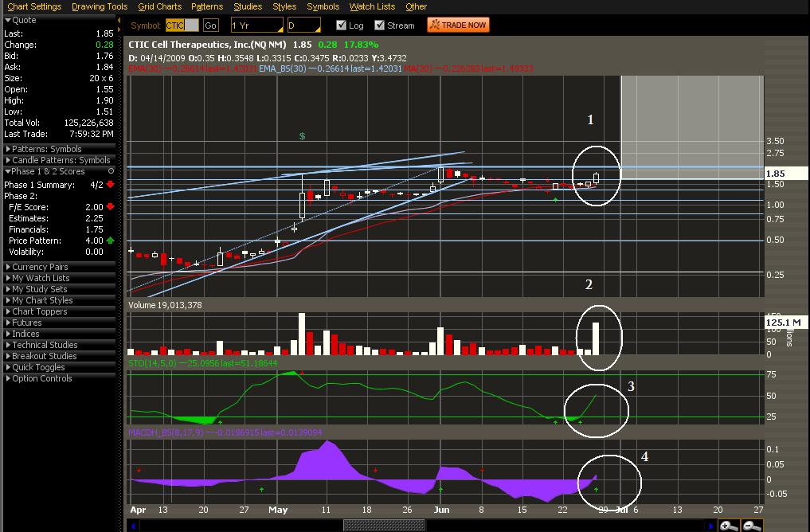
Task: Open the D interval dropdown
Action: tap(303, 25)
